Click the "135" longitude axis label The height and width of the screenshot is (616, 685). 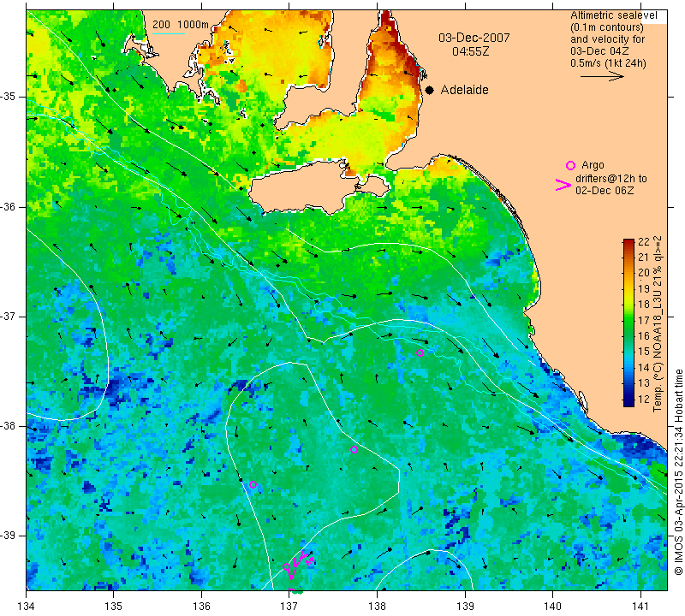[114, 606]
